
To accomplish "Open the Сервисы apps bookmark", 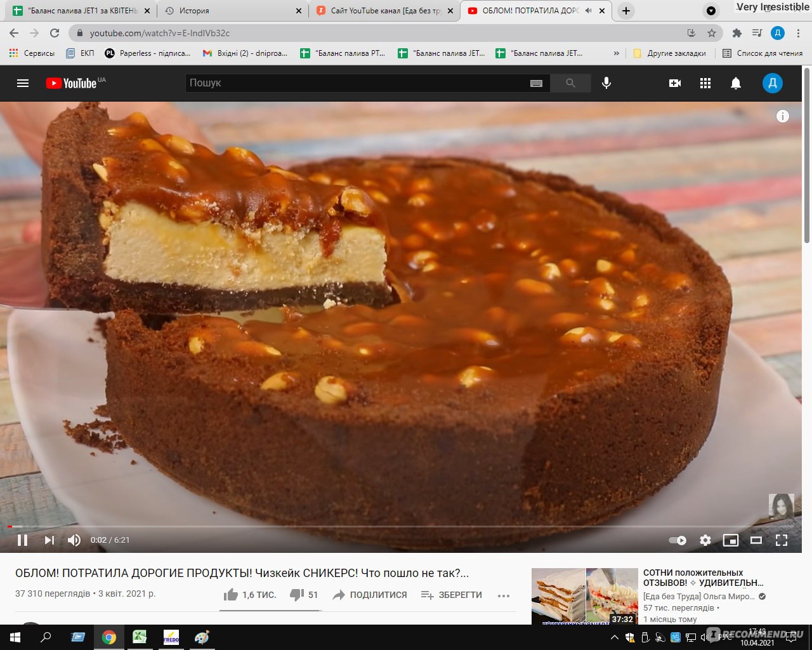I will pyautogui.click(x=32, y=53).
